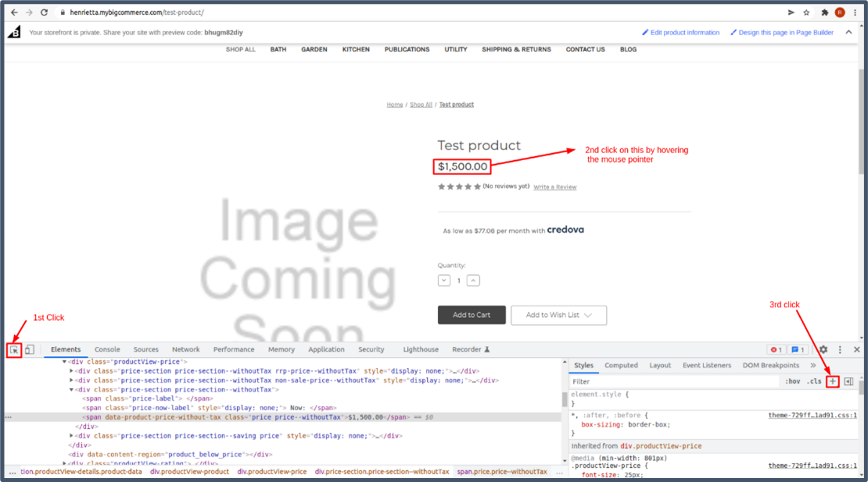Image resolution: width=868 pixels, height=482 pixels.
Task: Activate the DevTools element inspector tool
Action: pos(13,350)
